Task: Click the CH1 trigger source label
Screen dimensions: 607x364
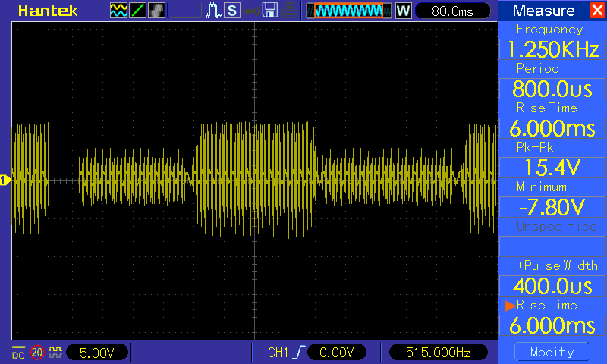Action: click(278, 353)
